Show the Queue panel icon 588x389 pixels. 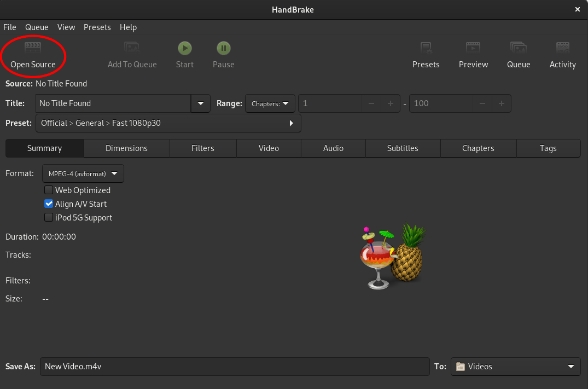pyautogui.click(x=518, y=55)
